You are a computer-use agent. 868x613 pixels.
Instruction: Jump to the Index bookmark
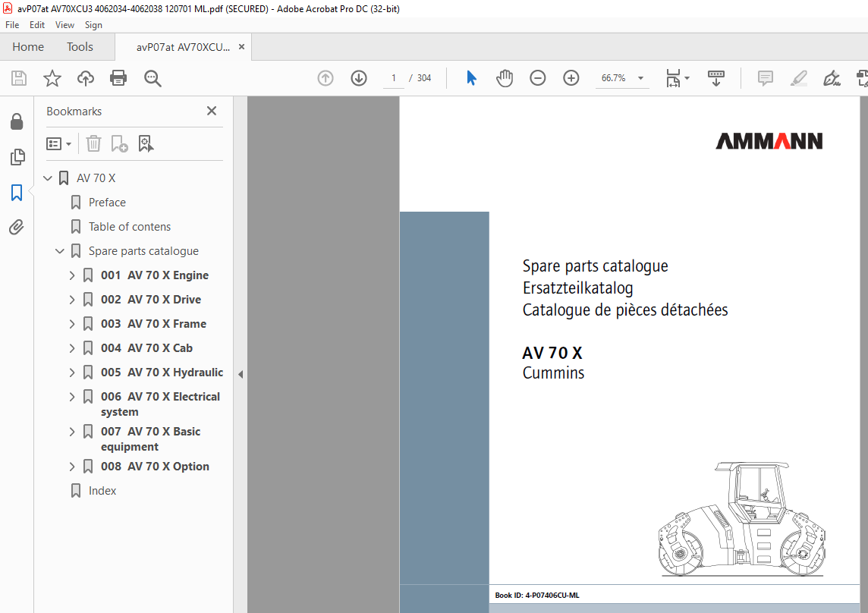[x=102, y=491]
